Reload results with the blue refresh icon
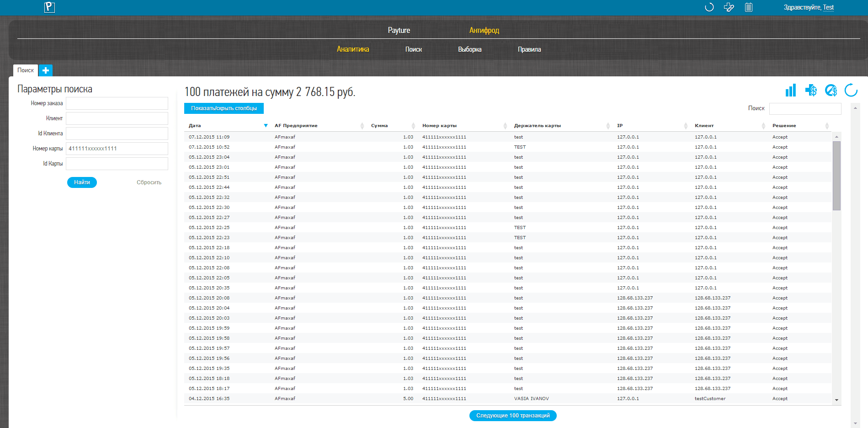Screen dimensions: 868x428 coord(851,91)
